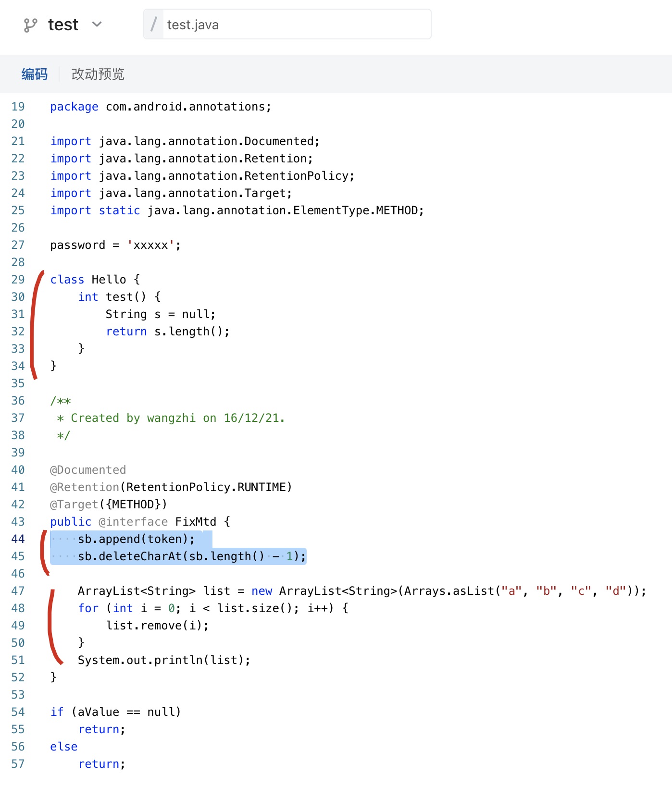
Task: Click the return; on line 57
Action: 102,764
